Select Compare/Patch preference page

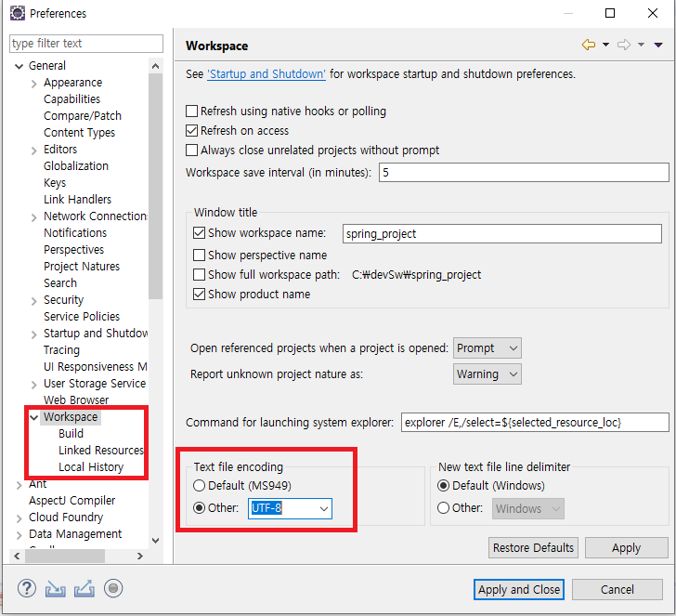tap(83, 115)
